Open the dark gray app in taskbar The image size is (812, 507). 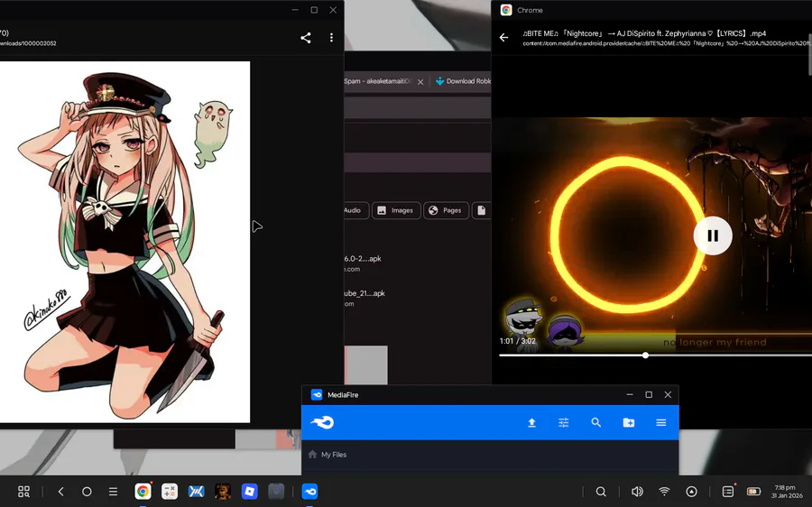click(x=276, y=492)
